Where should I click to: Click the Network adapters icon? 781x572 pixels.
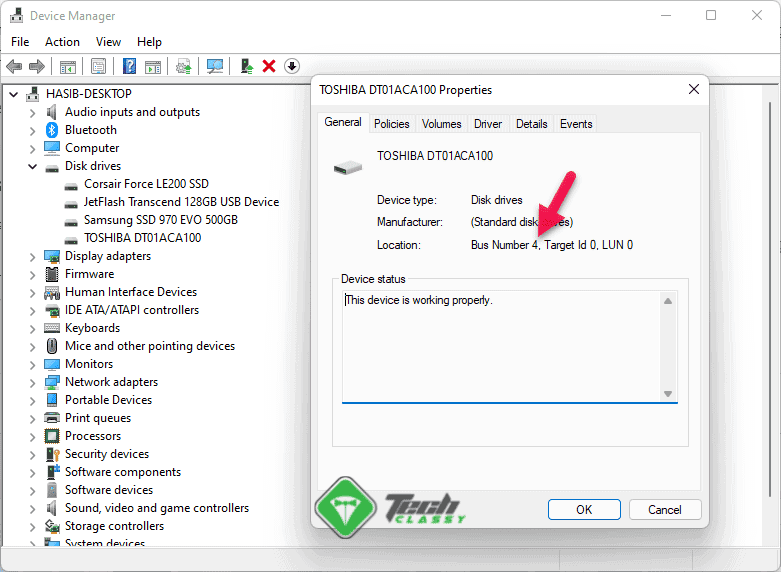pyautogui.click(x=52, y=382)
